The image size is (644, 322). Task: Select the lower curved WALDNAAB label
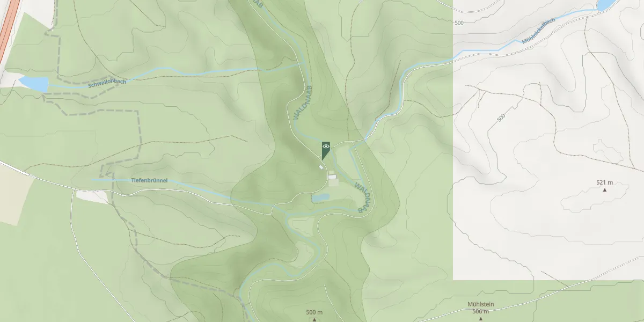coord(362,197)
